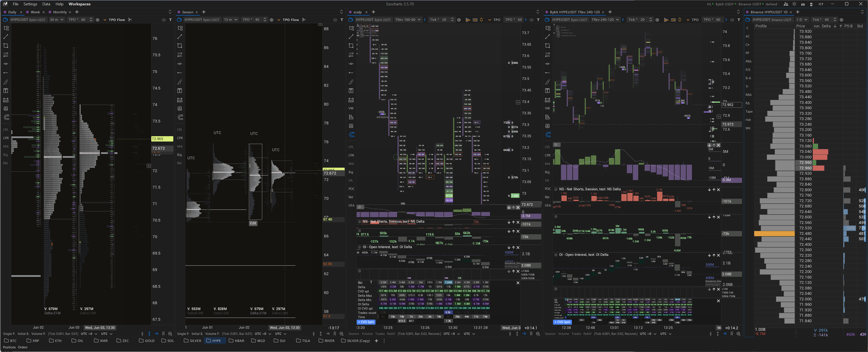Switch to the Week chart tab
This screenshot has height=352, width=868.
[x=35, y=12]
